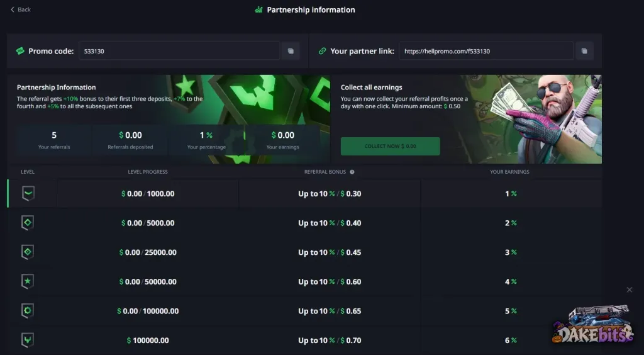Click progress value $0.00/1000.00
Viewport: 644px width, 355px height.
[148, 193]
